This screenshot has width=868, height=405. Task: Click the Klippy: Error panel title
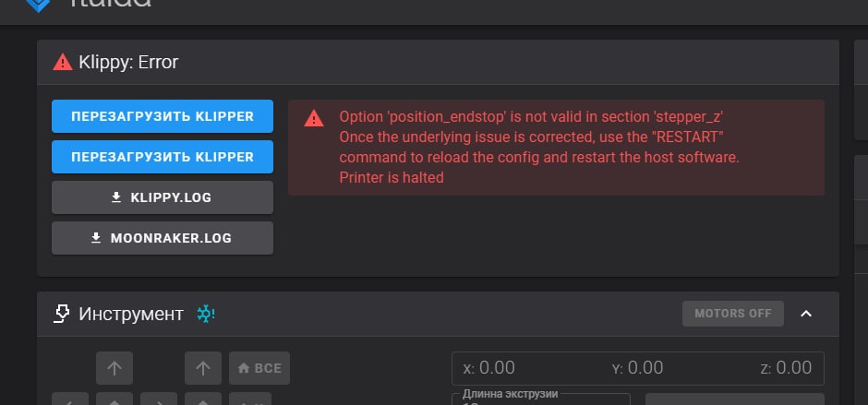click(x=128, y=62)
